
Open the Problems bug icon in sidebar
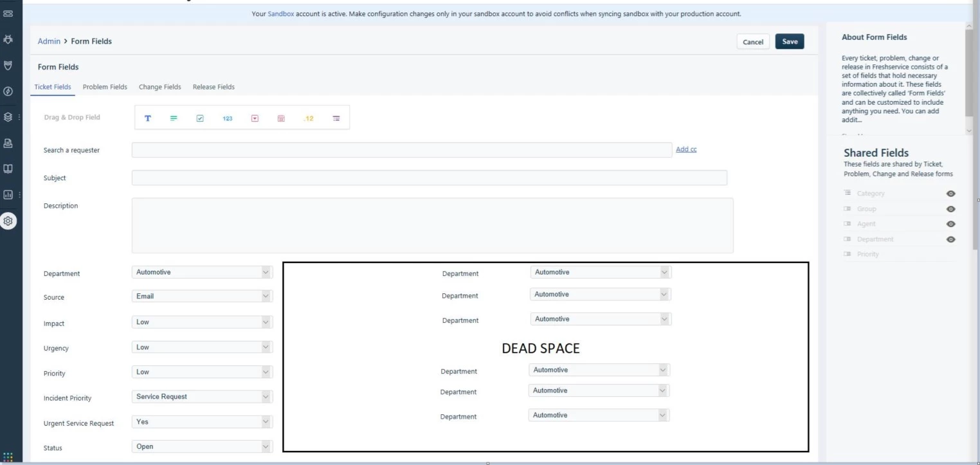8,39
